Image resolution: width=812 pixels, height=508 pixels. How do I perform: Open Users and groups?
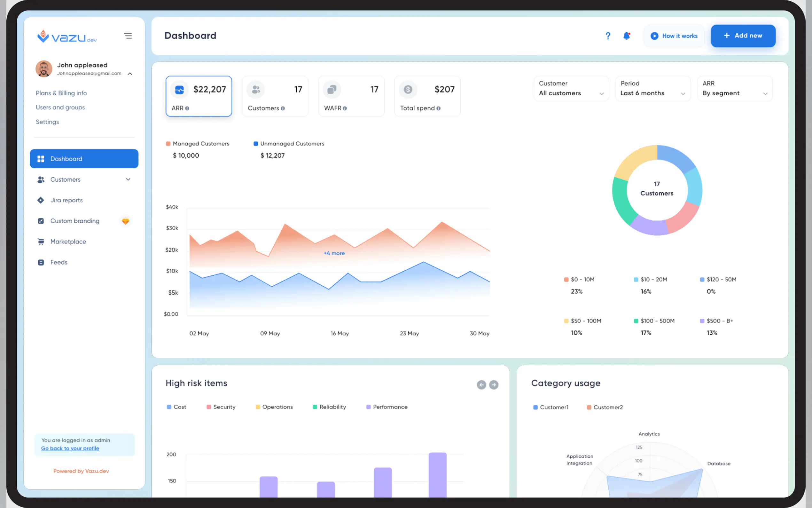tap(60, 107)
